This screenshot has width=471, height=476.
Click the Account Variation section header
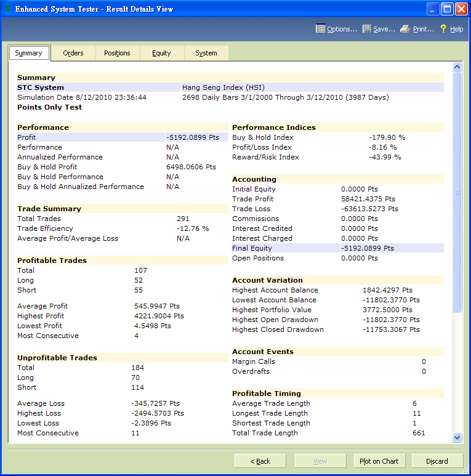[x=267, y=280]
